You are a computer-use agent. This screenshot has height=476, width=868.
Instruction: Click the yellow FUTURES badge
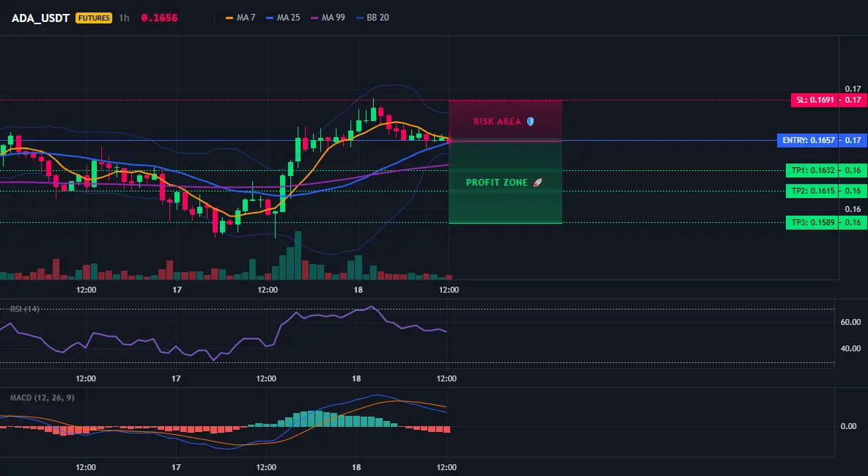94,18
